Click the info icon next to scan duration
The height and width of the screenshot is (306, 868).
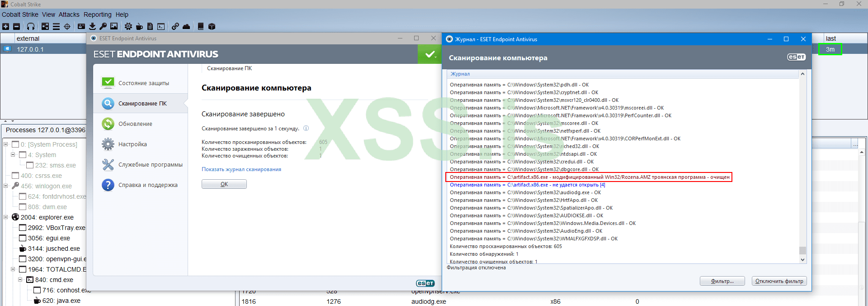[306, 128]
